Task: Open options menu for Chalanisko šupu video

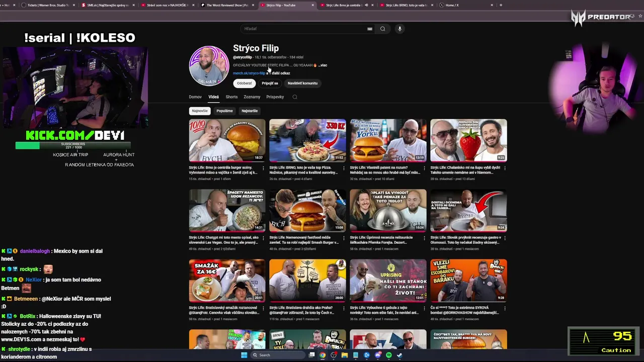Action: point(505,168)
